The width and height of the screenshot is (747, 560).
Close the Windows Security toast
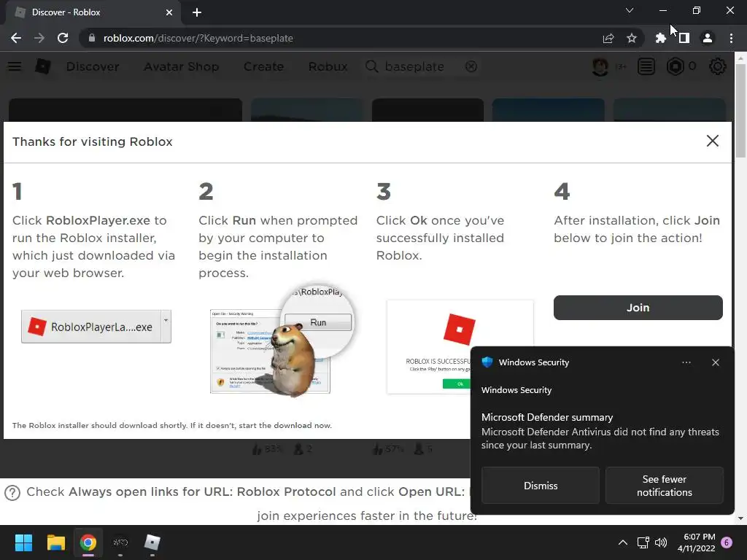715,362
